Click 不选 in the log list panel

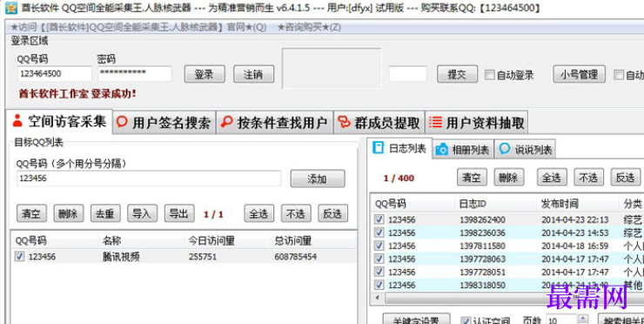(x=588, y=177)
